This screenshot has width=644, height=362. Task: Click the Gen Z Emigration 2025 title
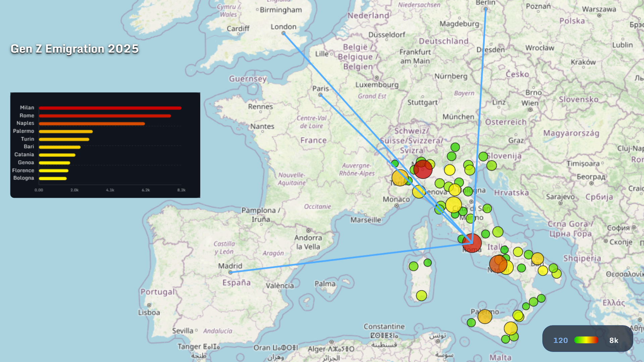click(74, 49)
